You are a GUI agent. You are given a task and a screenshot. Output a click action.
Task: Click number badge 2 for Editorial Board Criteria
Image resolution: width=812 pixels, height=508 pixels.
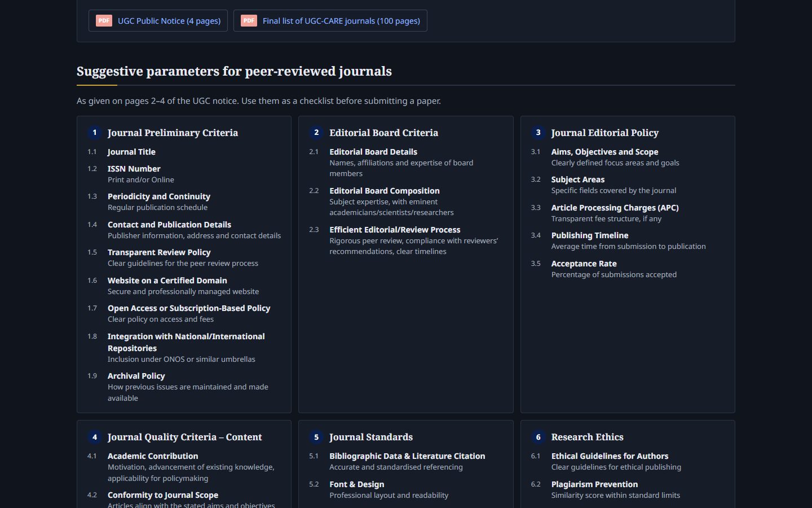point(316,133)
